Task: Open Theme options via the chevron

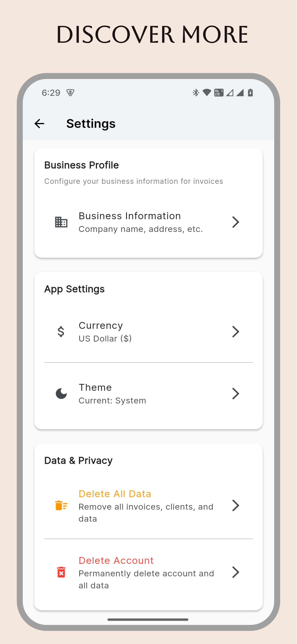Action: point(236,394)
